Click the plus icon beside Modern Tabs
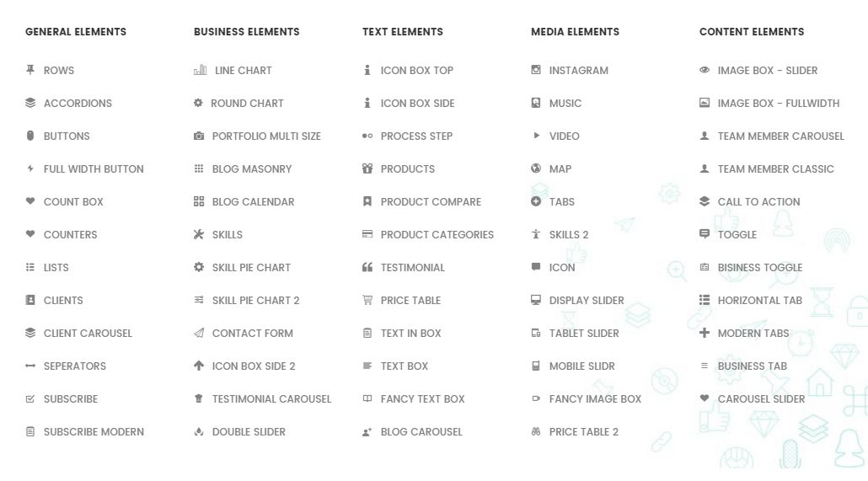The width and height of the screenshot is (868, 481). click(705, 333)
